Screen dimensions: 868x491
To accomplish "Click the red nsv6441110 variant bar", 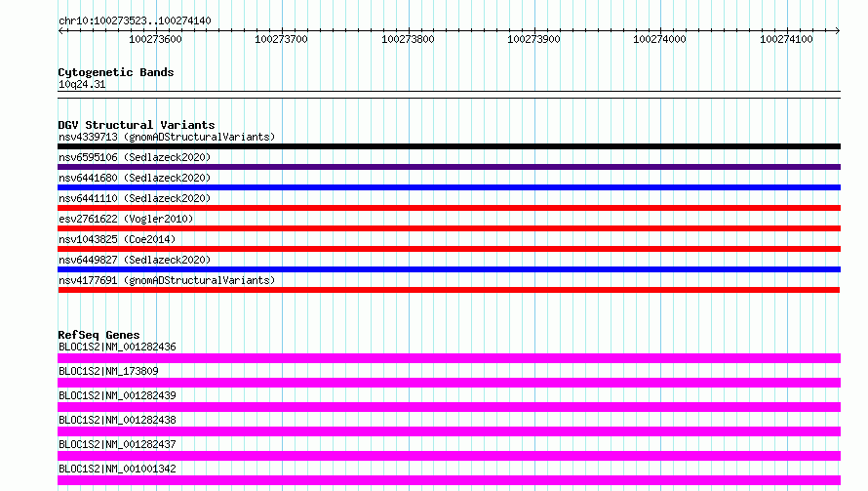I will pos(449,208).
